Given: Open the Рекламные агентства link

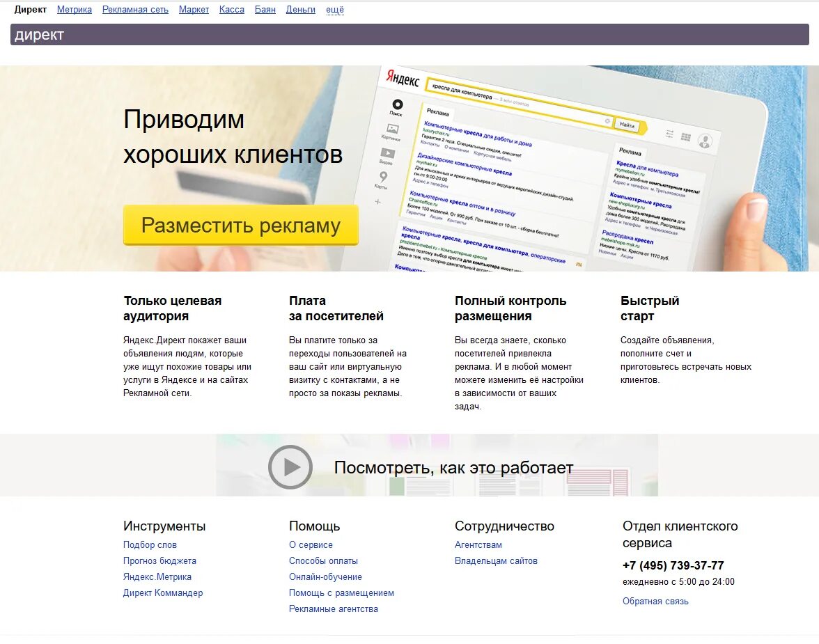Looking at the screenshot, I should 333,609.
